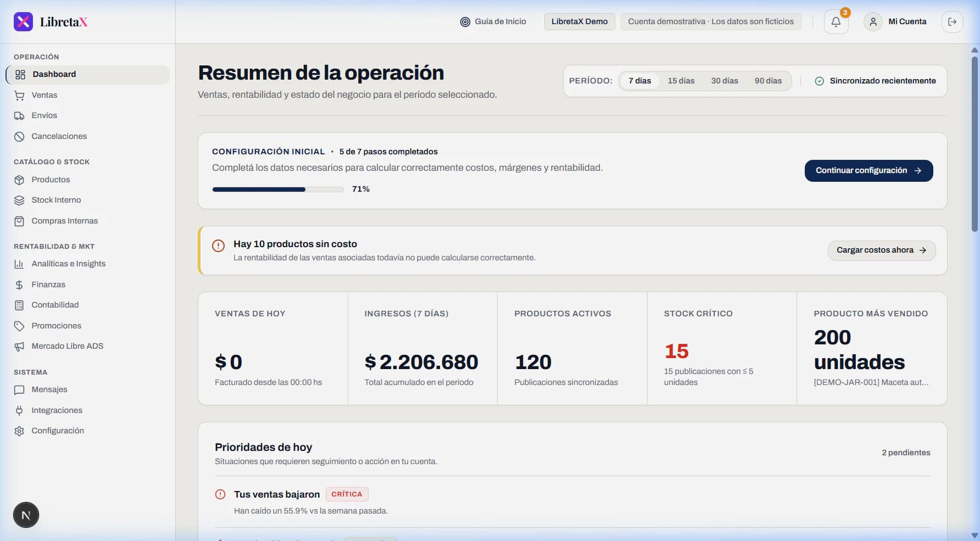
Task: Click the Producto más vendido card
Action: pyautogui.click(x=872, y=349)
